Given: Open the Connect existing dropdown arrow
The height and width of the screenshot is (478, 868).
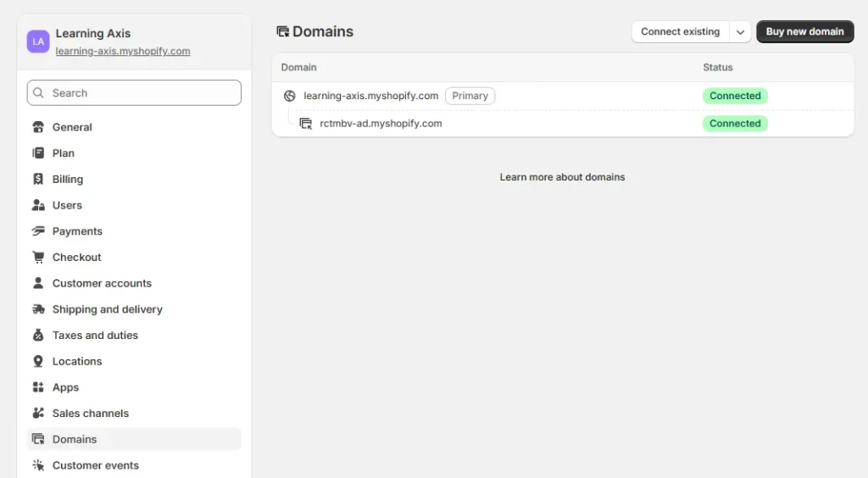Looking at the screenshot, I should point(740,32).
